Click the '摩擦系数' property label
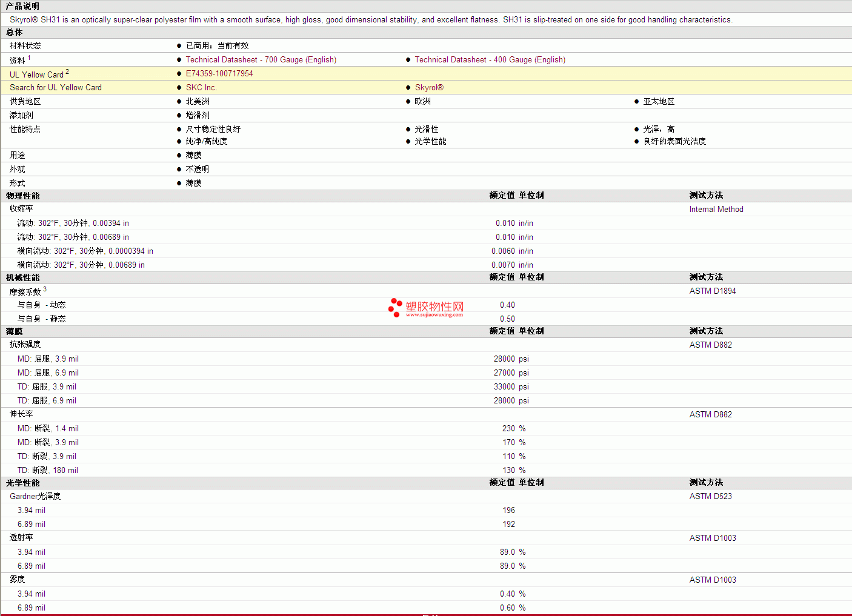The width and height of the screenshot is (852, 616). tap(25, 291)
